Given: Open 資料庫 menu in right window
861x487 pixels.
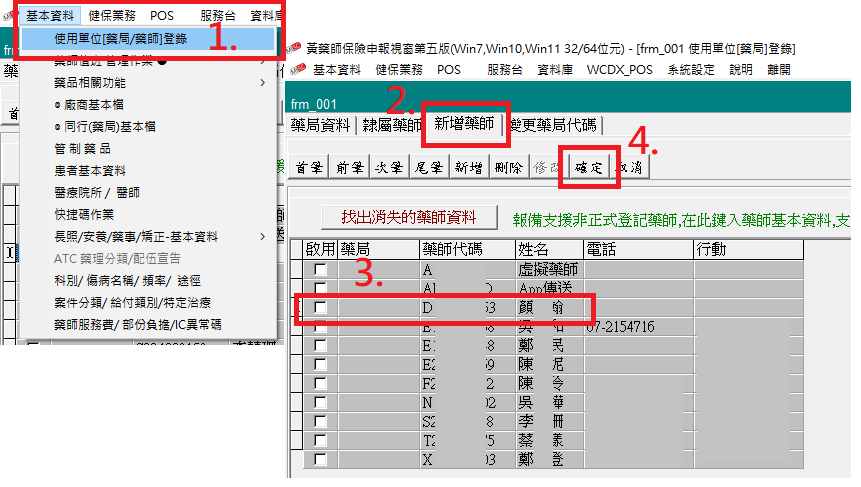Looking at the screenshot, I should tap(555, 70).
